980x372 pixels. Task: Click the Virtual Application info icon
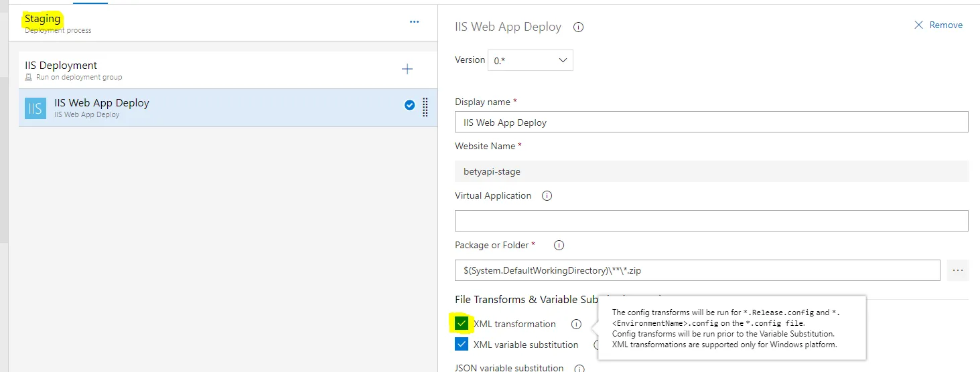coord(547,196)
